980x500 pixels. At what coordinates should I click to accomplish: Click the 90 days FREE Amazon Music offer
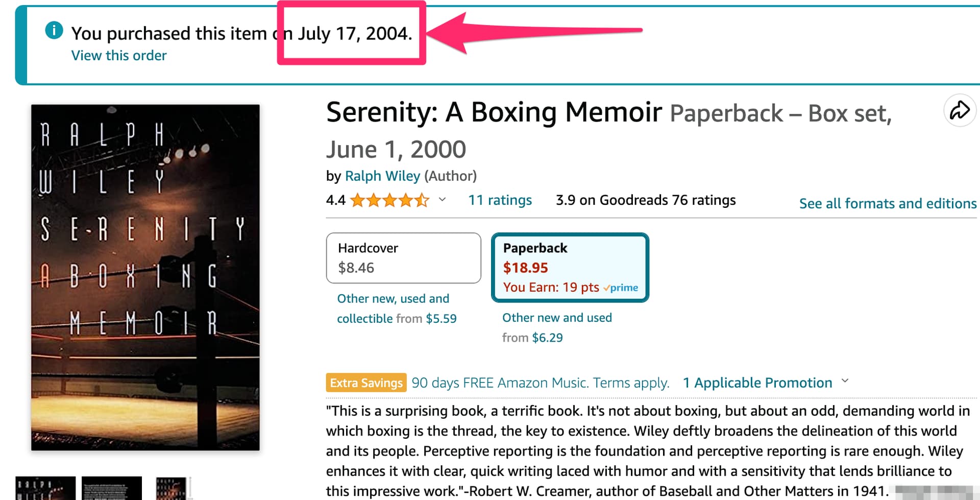tap(540, 383)
